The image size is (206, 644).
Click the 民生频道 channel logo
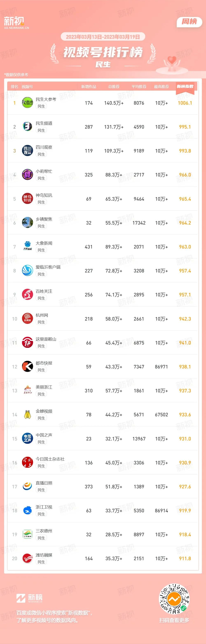pyautogui.click(x=27, y=127)
